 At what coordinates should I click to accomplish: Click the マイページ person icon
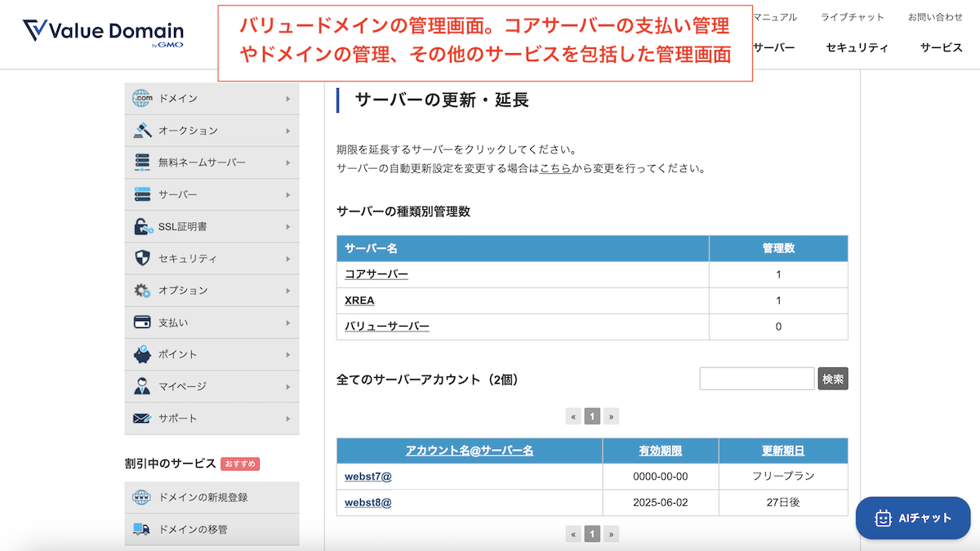click(x=142, y=386)
